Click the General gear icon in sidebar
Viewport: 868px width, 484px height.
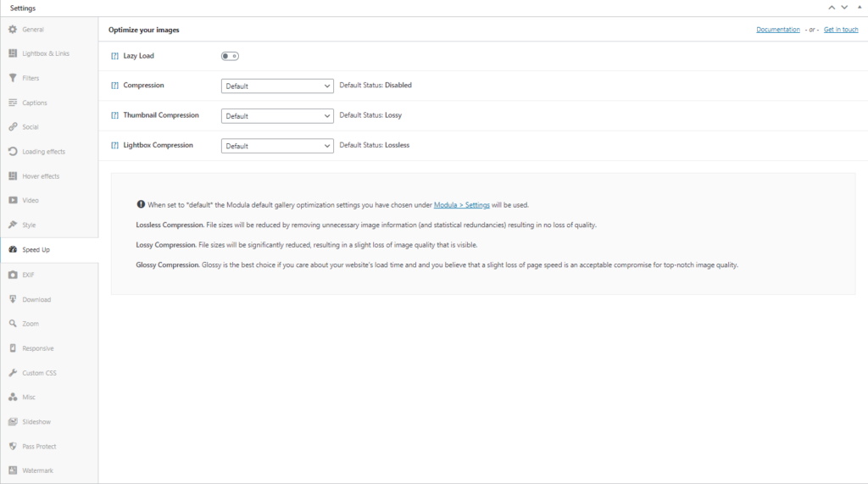13,30
